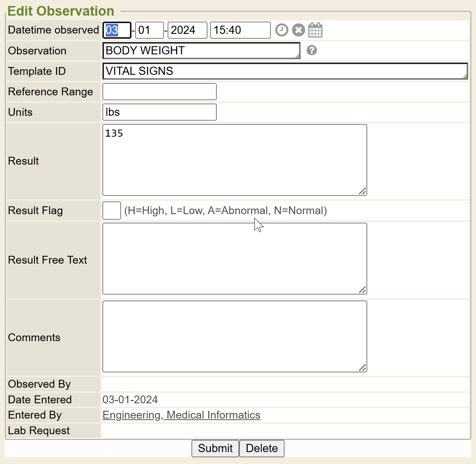This screenshot has width=476, height=464.
Task: Click the clock icon to set current time
Action: point(282,30)
